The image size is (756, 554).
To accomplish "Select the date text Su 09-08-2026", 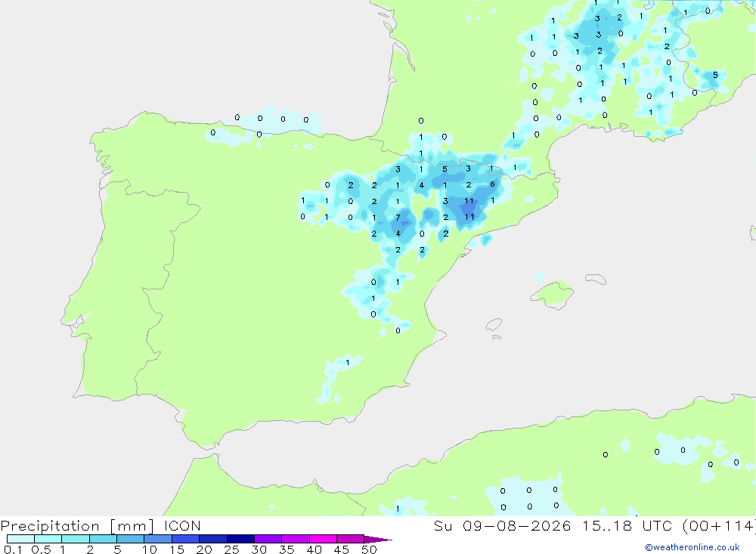I will (503, 525).
